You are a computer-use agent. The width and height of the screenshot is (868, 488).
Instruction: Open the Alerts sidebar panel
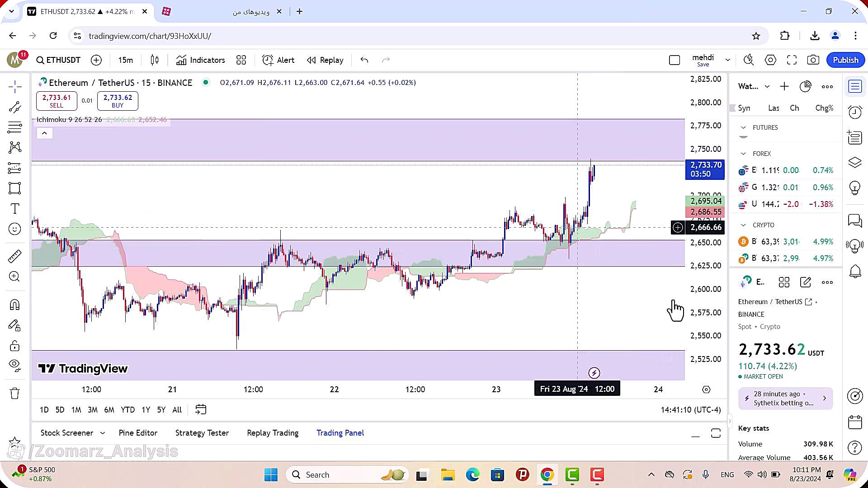[855, 112]
